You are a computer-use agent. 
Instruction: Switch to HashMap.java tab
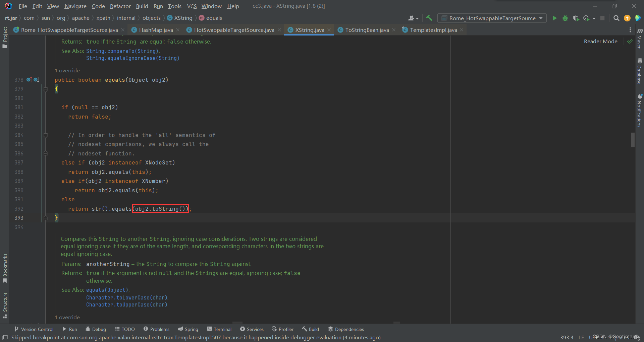(156, 30)
